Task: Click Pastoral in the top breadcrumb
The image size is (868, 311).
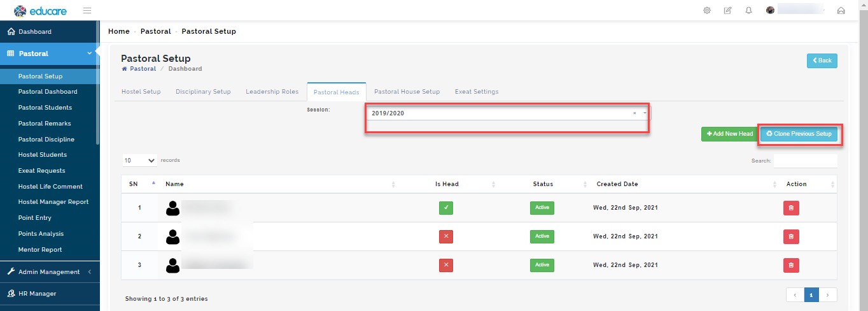Action: (x=156, y=31)
